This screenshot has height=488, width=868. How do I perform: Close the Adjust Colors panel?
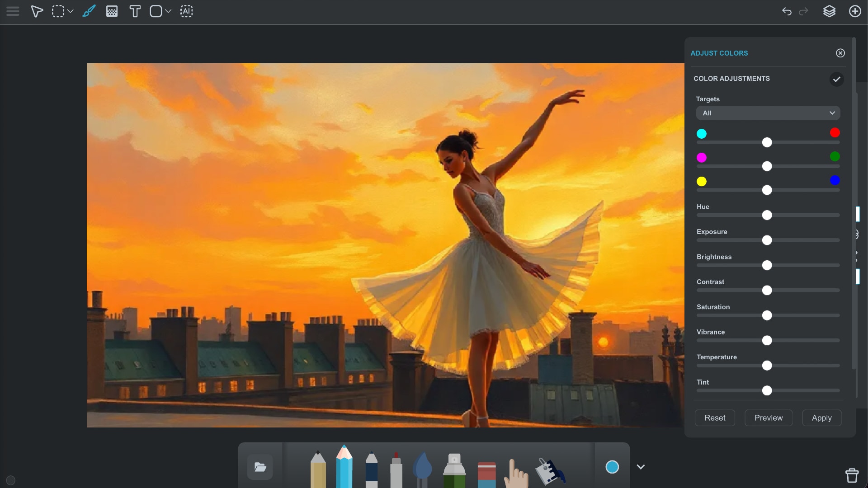click(x=840, y=53)
